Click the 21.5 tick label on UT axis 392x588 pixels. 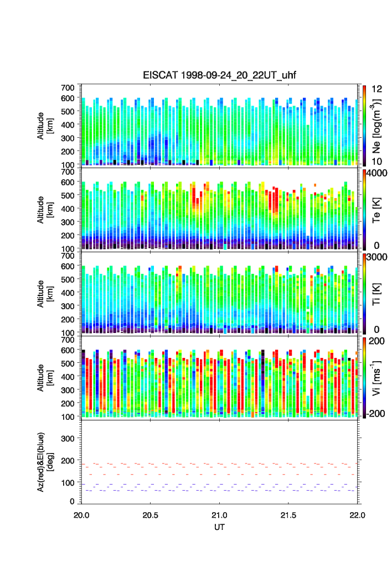(289, 515)
